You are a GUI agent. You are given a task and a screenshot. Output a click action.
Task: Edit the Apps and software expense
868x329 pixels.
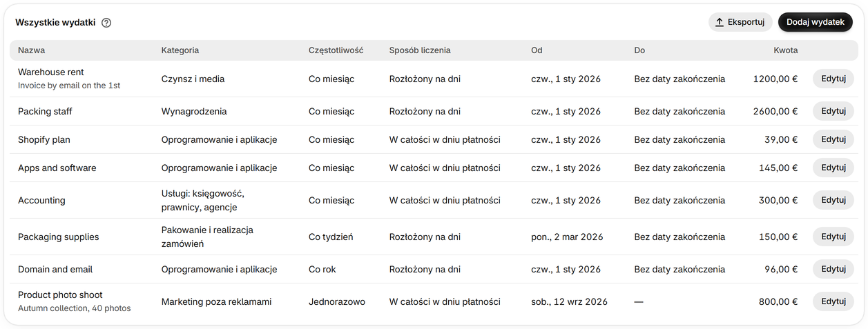point(833,168)
